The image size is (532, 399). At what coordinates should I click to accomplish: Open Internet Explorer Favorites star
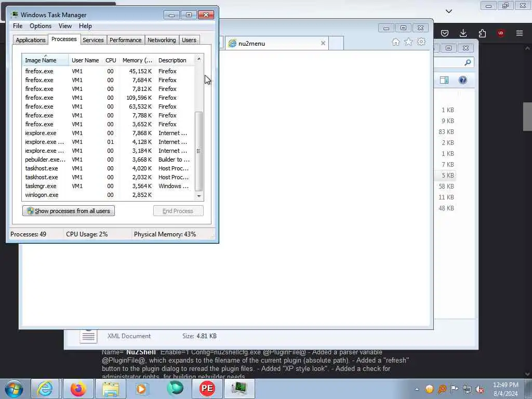pos(408,42)
